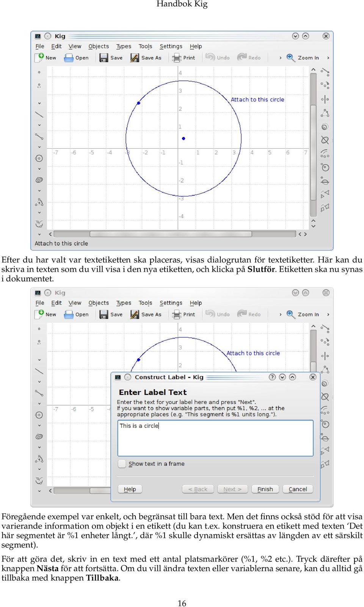Click the vertical scrollbar up arrow in the lower Kig window

[313, 326]
